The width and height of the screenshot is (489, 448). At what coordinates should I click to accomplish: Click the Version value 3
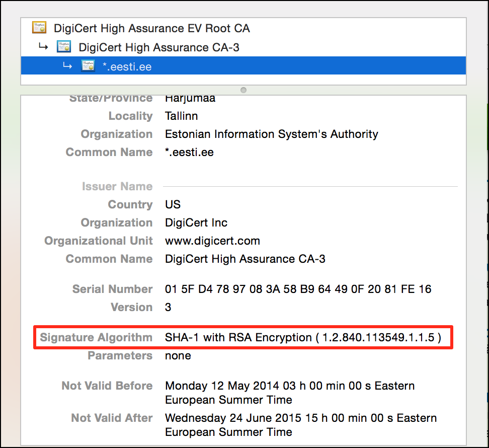tap(168, 307)
